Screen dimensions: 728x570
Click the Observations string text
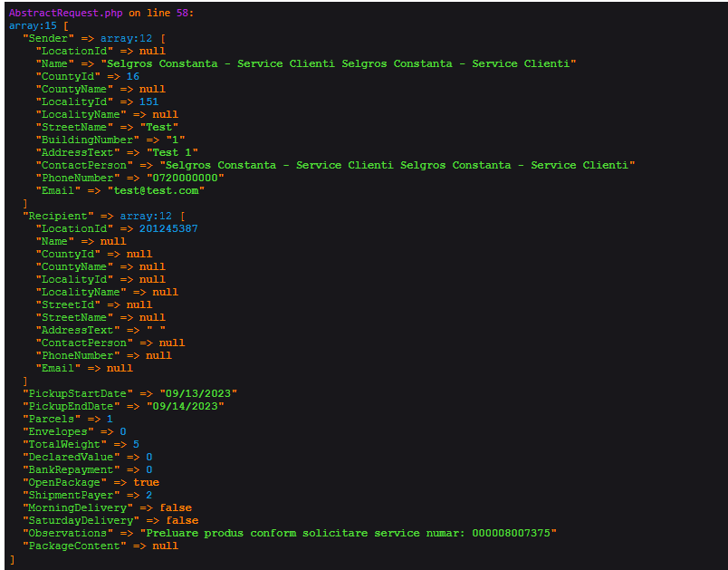tap(358, 533)
